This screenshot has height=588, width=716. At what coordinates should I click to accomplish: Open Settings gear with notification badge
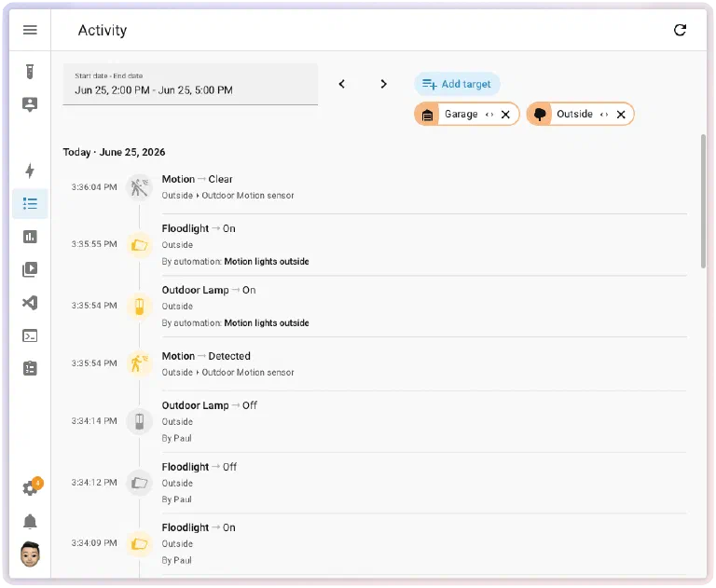click(x=31, y=487)
